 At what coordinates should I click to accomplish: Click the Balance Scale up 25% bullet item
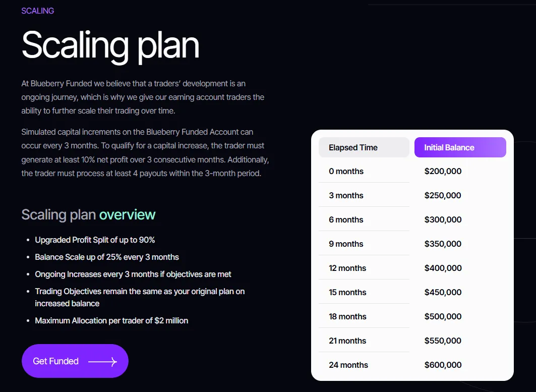coord(106,257)
